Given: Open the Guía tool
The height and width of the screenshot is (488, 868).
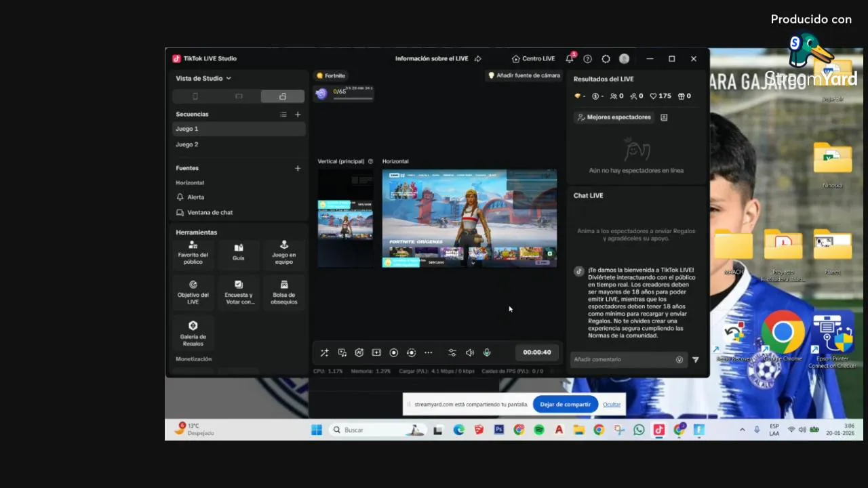Looking at the screenshot, I should 239,253.
